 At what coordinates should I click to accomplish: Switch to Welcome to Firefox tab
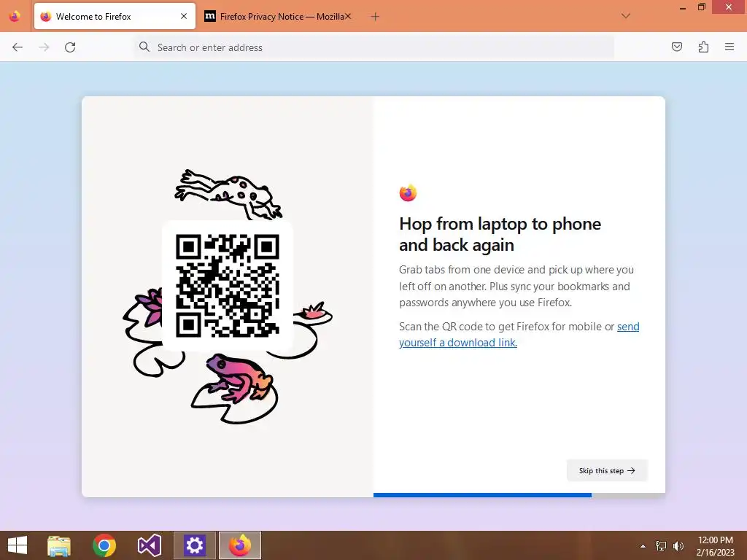[115, 16]
